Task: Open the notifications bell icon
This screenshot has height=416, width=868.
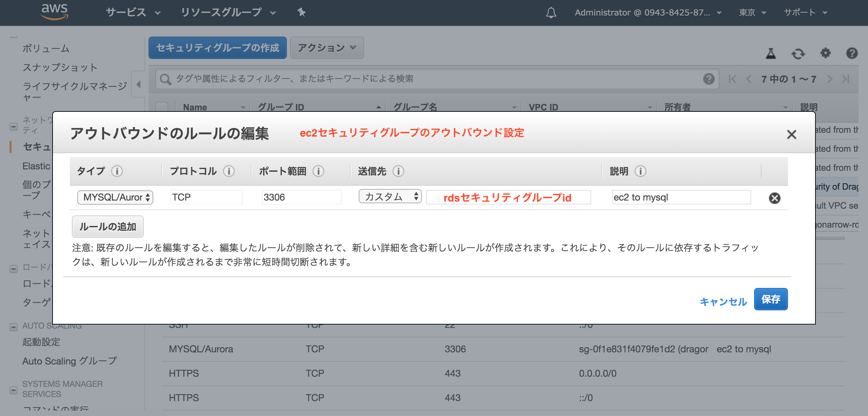Action: [551, 13]
